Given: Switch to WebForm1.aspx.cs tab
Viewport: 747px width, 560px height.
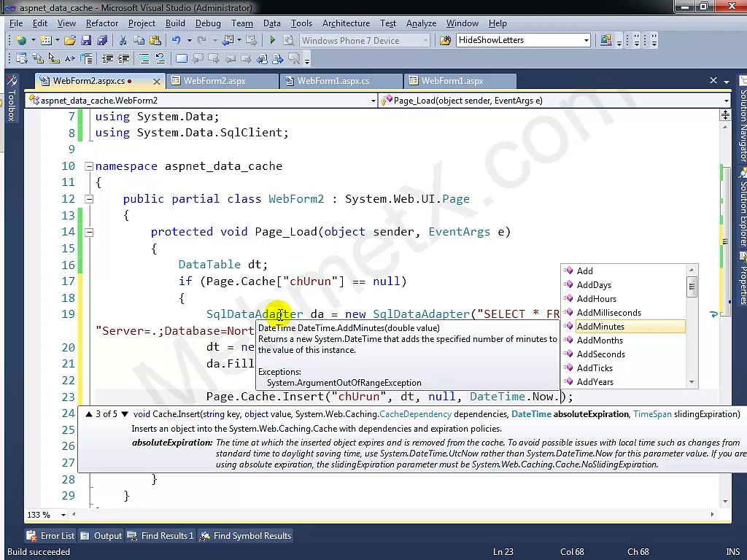Looking at the screenshot, I should [x=341, y=81].
